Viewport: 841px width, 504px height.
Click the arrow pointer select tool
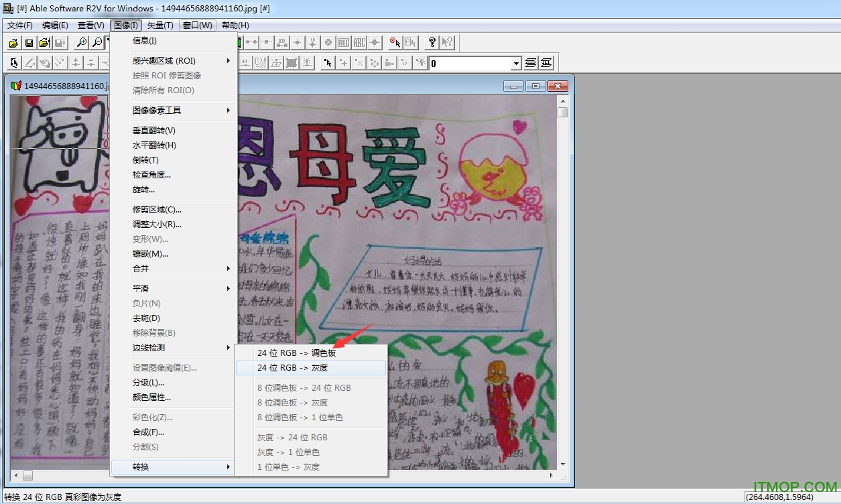(328, 63)
